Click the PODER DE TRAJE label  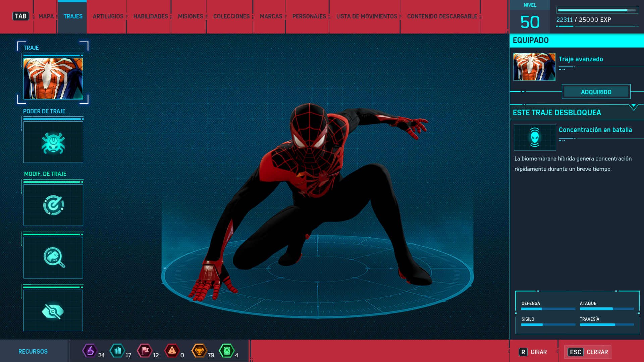click(x=44, y=111)
